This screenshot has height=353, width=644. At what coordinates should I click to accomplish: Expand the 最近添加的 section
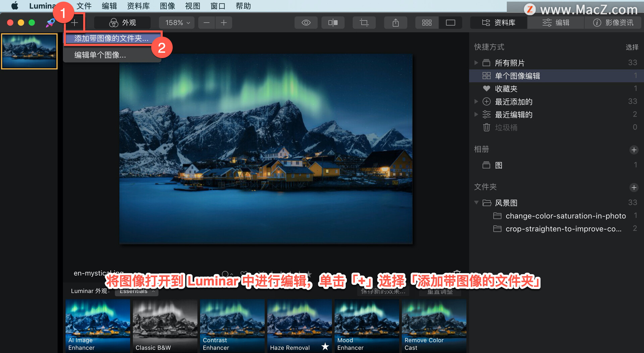476,101
